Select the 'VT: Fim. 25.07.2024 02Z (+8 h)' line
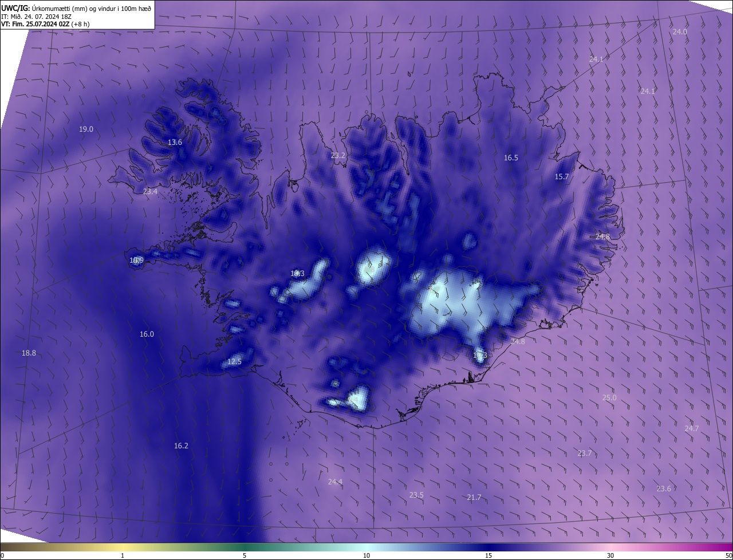Viewport: 733px width, 560px height. click(45, 24)
